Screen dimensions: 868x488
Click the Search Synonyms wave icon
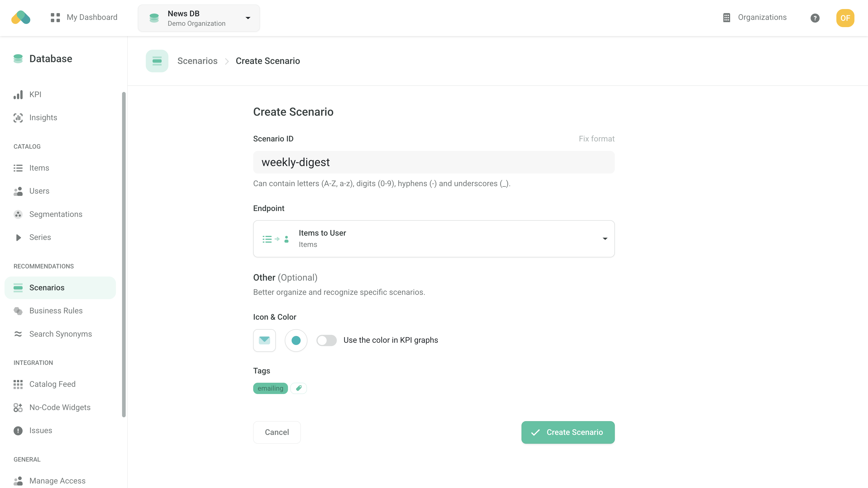click(18, 334)
